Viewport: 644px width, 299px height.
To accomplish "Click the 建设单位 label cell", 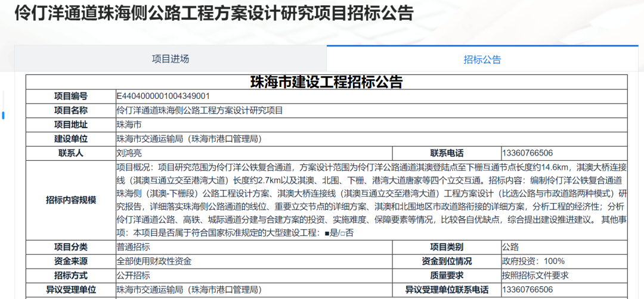I will 70,139.
